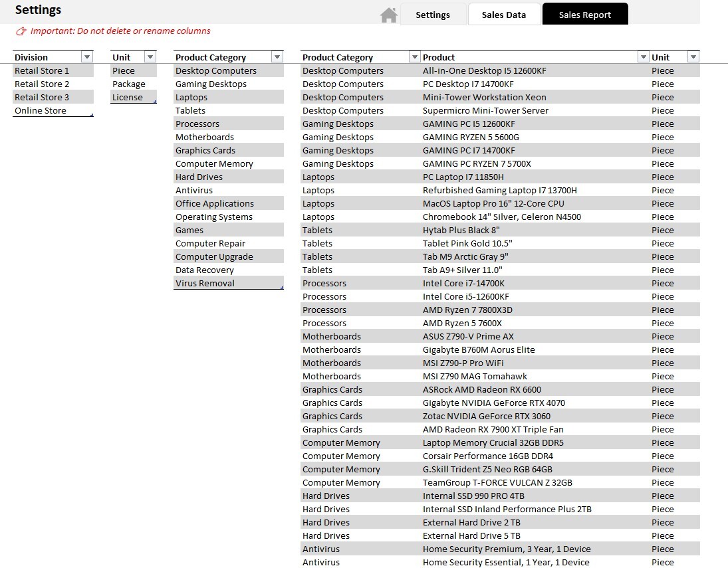728x568 pixels.
Task: Click Gigabyte B760M Aorus Elite cell
Action: [x=535, y=350]
